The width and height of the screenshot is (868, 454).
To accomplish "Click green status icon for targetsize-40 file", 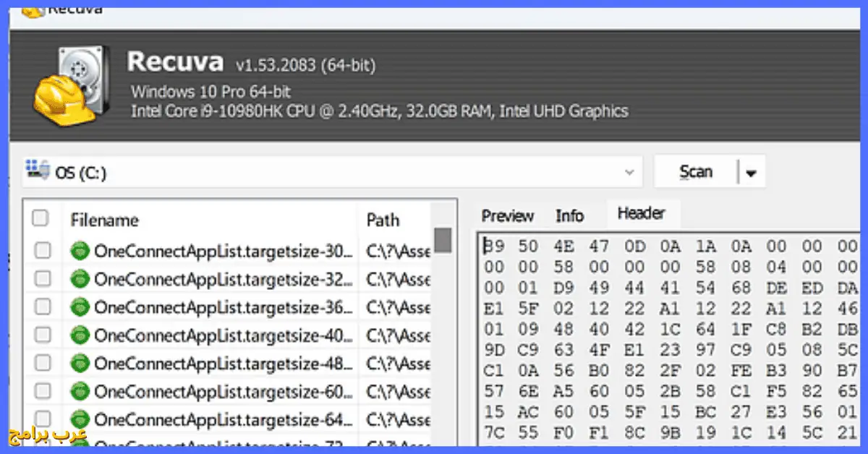I will [80, 335].
